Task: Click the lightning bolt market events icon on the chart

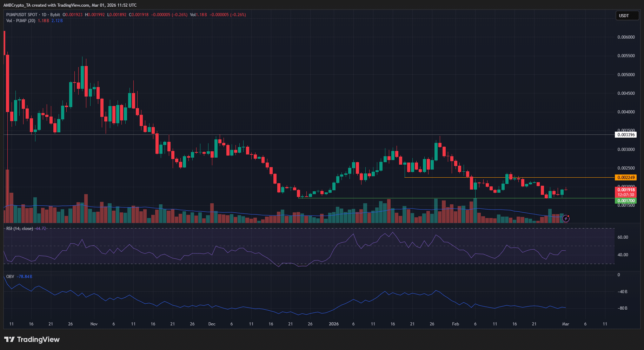Action: (x=566, y=219)
